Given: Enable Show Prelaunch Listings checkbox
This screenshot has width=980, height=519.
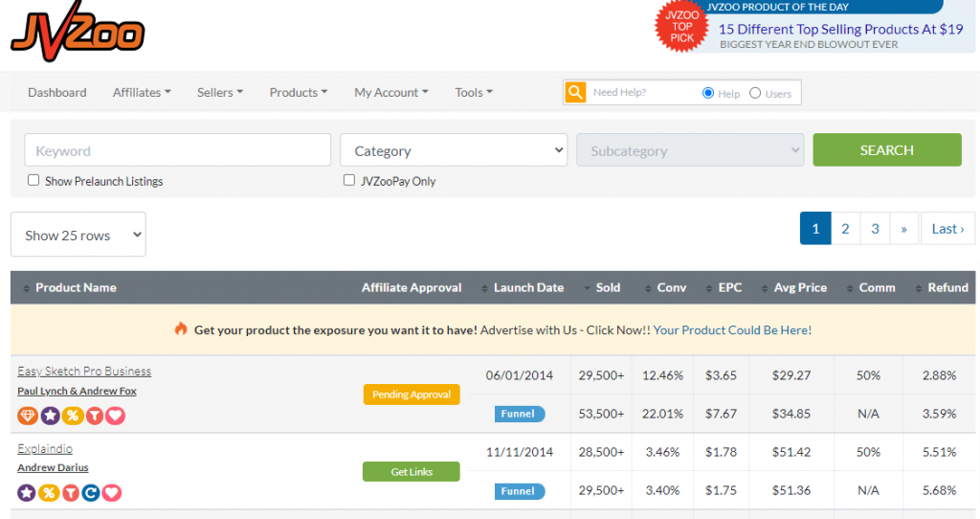Looking at the screenshot, I should coord(33,180).
